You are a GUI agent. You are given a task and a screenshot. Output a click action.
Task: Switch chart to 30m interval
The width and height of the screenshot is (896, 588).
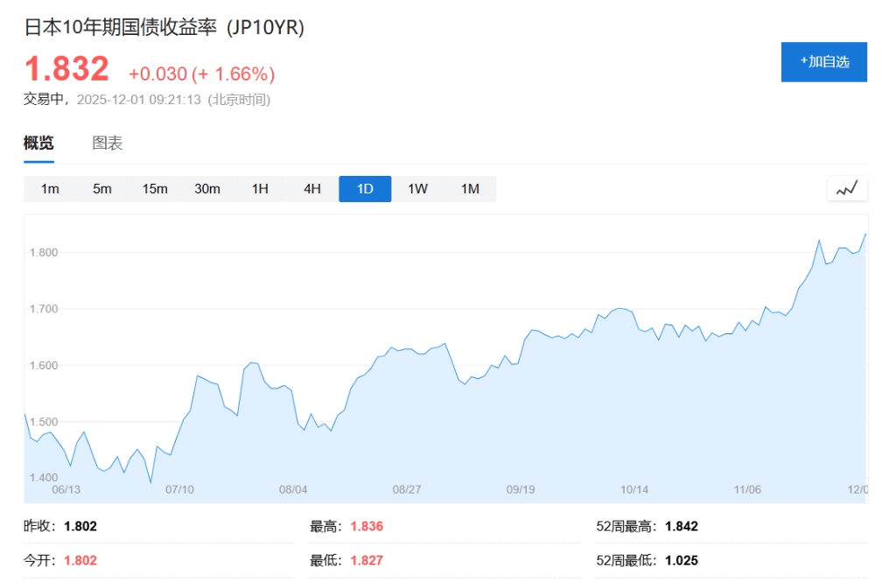(x=207, y=189)
